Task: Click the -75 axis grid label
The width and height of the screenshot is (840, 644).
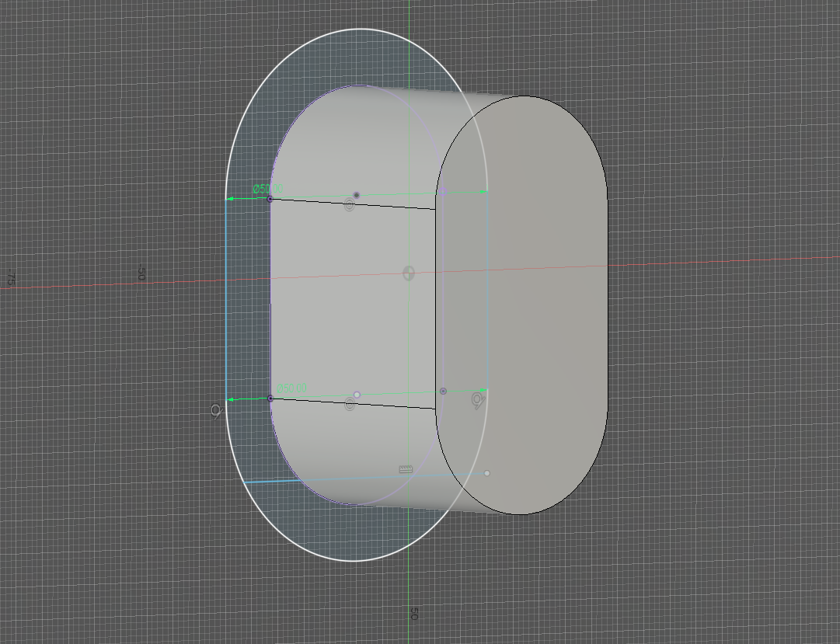Action: (x=11, y=277)
